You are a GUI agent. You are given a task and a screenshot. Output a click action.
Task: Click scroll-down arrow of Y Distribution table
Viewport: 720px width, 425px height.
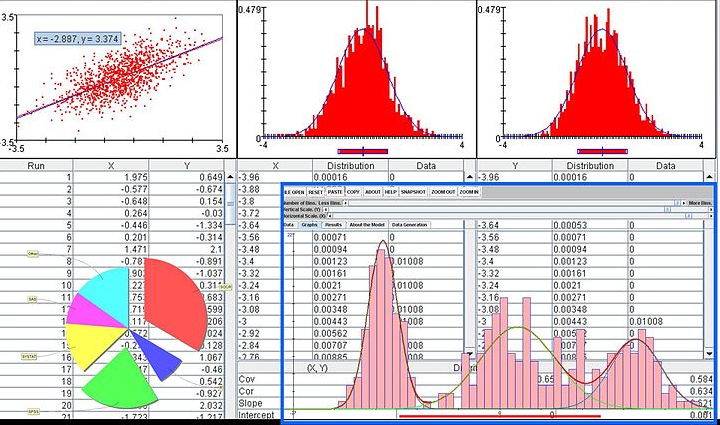[709, 353]
